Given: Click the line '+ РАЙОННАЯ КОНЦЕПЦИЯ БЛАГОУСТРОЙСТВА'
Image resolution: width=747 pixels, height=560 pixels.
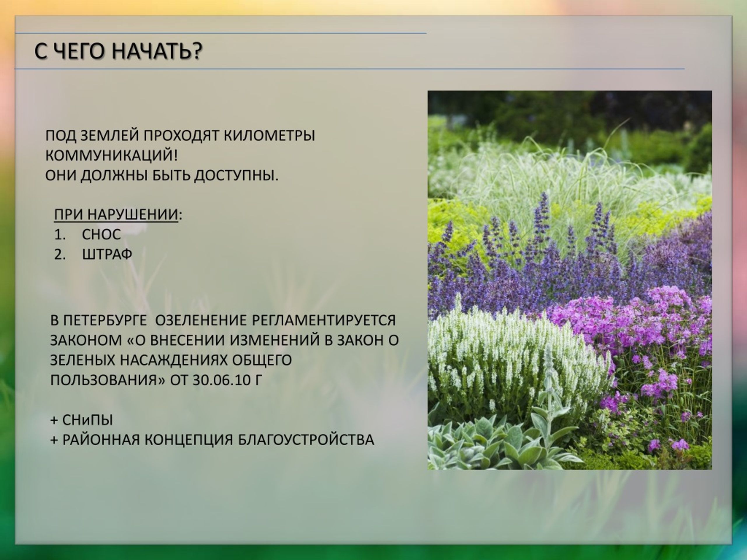Looking at the screenshot, I should (x=212, y=440).
